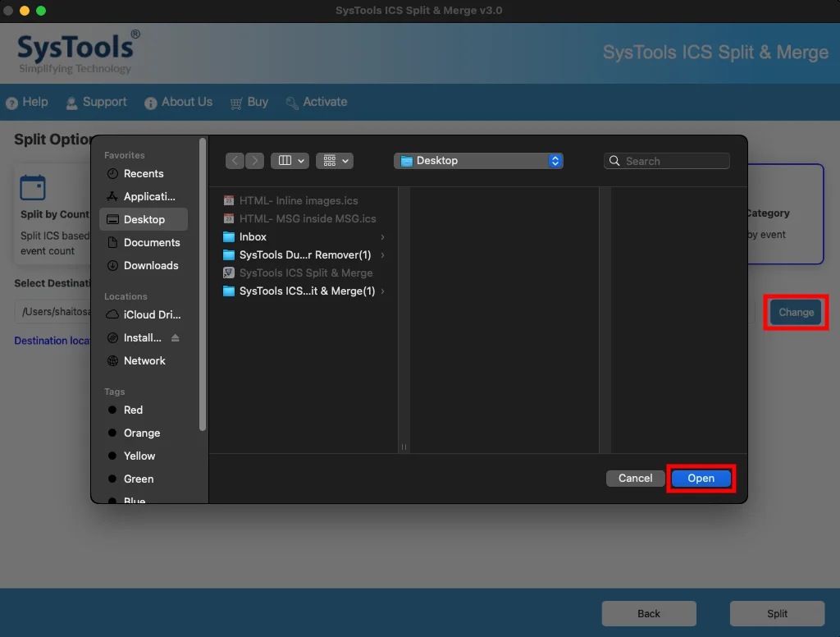Screen dimensions: 840x637
Task: Select Downloads in the sidebar
Action: click(x=144, y=265)
